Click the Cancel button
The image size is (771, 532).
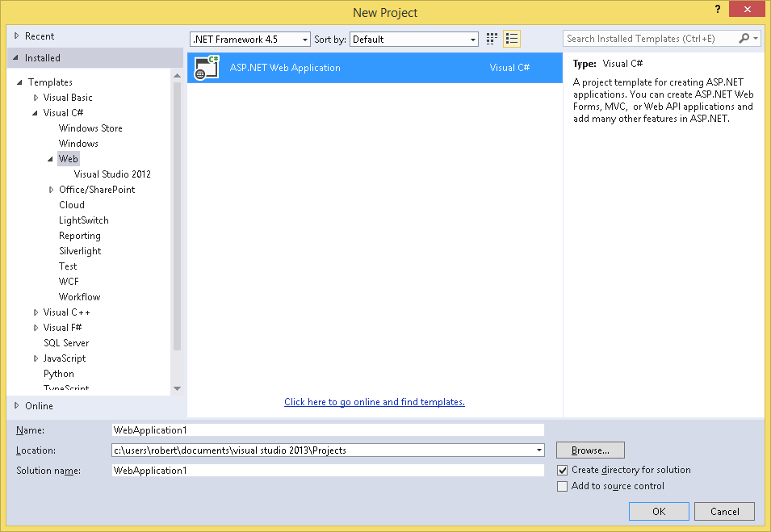[724, 511]
